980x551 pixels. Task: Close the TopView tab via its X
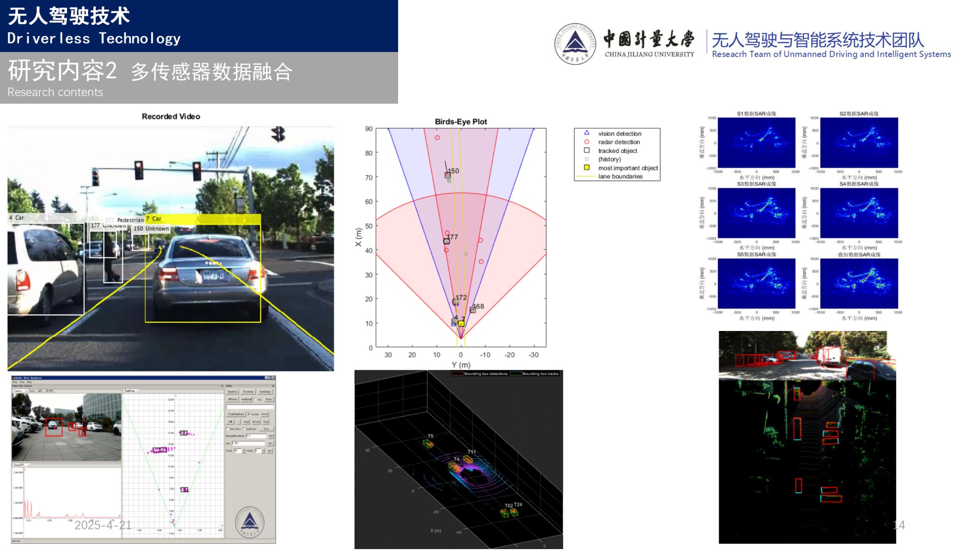coord(138,391)
